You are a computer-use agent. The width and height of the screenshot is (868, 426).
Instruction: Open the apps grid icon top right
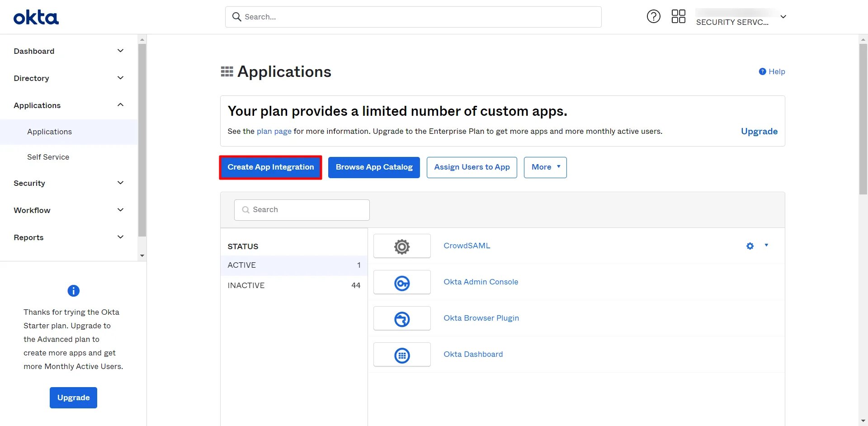(678, 16)
